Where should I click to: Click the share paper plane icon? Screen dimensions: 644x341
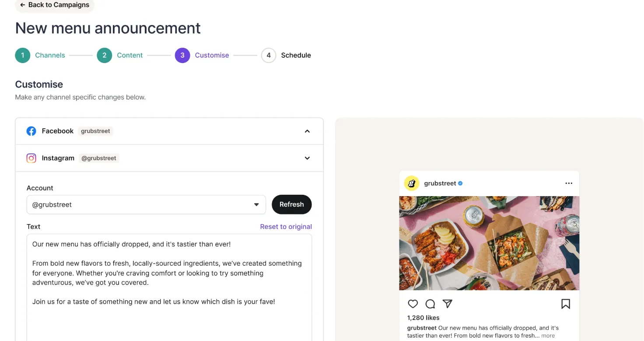point(447,303)
